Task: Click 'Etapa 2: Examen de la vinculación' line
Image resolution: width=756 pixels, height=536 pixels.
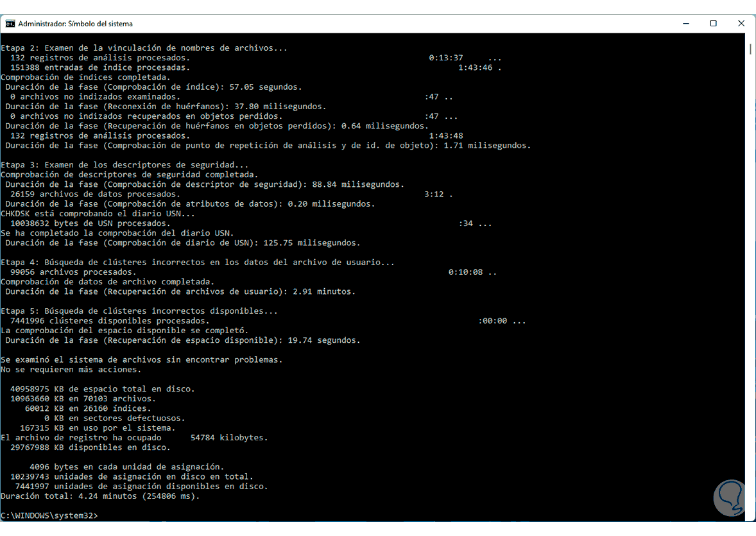Action: [x=144, y=48]
